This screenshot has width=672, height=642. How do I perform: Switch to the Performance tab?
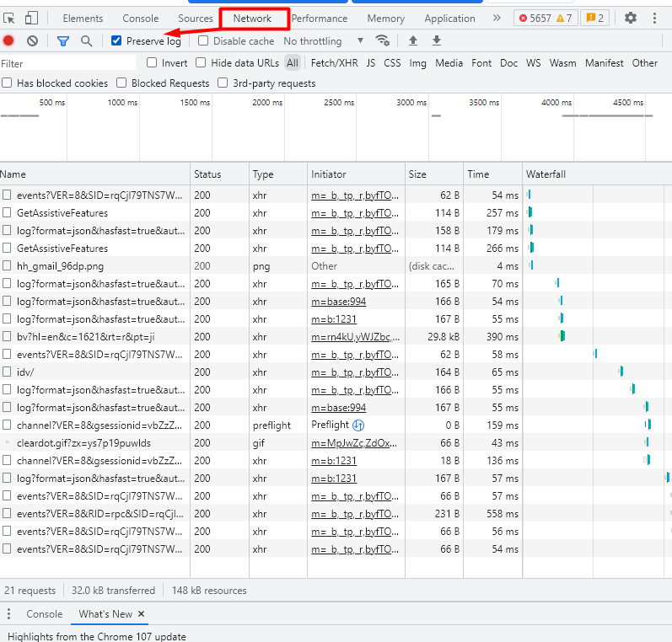[x=319, y=19]
